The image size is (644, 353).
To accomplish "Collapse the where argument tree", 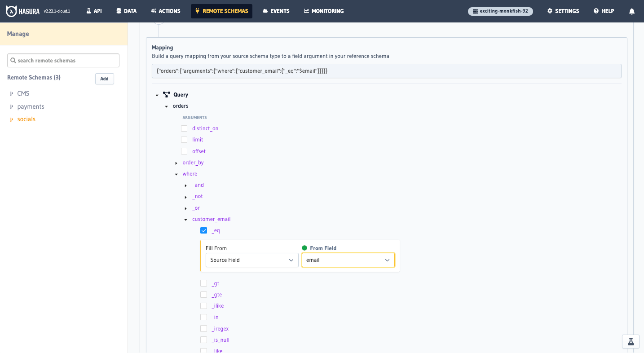I will click(176, 174).
